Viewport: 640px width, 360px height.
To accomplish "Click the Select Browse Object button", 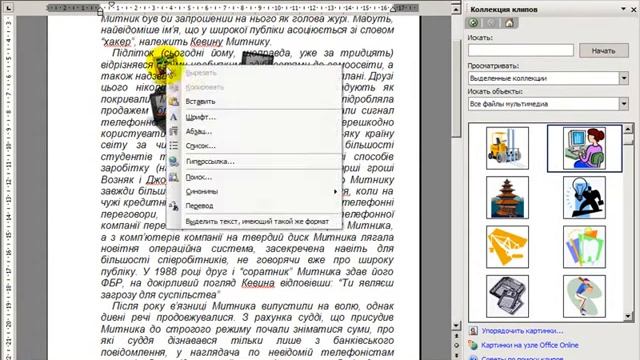I will (x=456, y=345).
